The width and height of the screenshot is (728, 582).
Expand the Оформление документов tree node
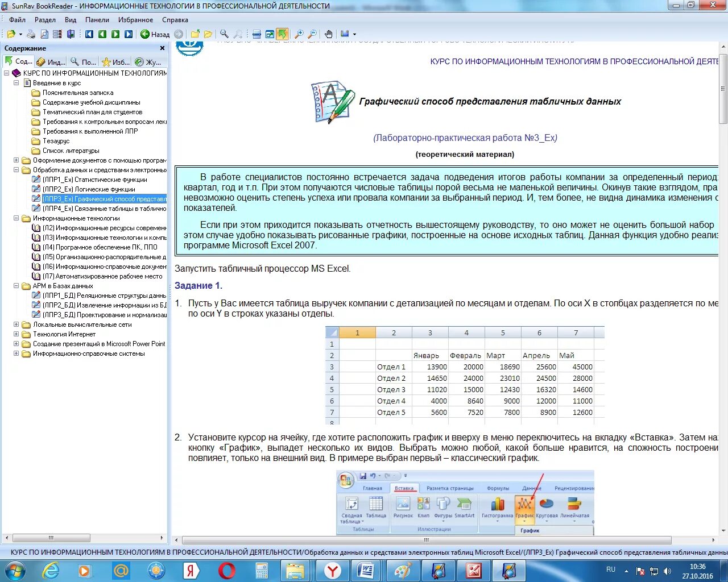click(x=16, y=160)
